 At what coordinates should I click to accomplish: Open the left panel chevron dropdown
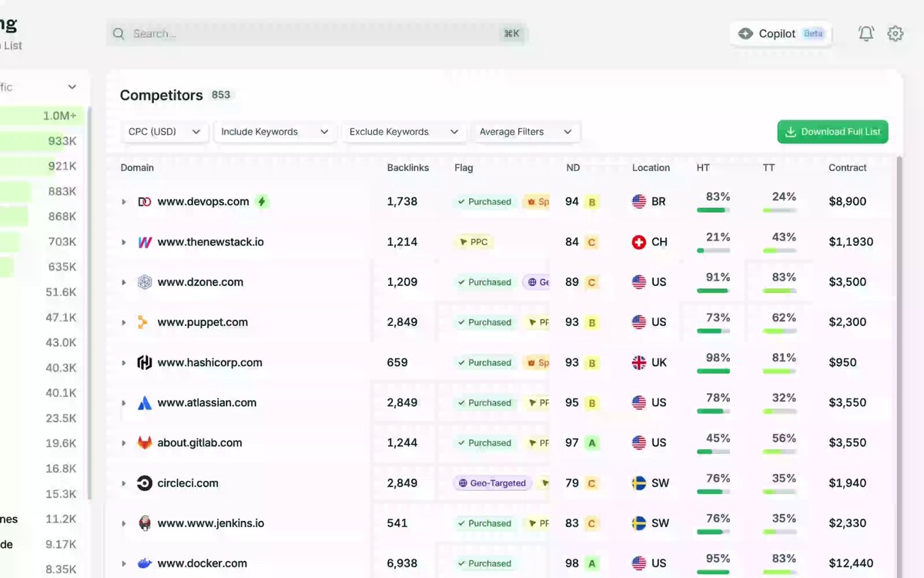[72, 87]
